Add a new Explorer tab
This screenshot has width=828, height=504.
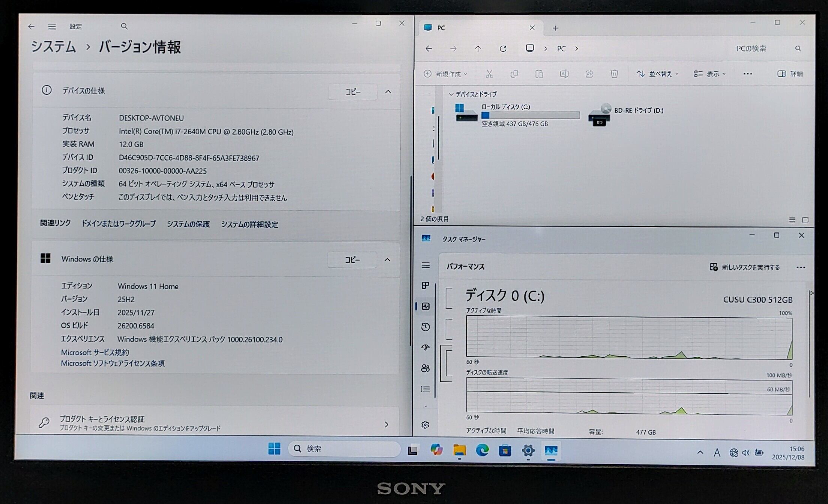556,28
